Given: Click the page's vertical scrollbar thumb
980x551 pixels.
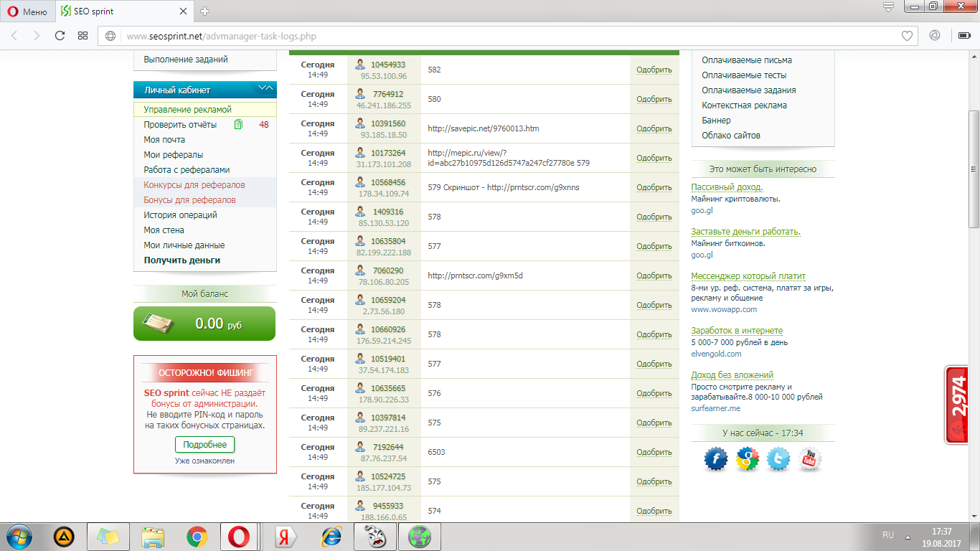Looking at the screenshot, I should [974, 169].
